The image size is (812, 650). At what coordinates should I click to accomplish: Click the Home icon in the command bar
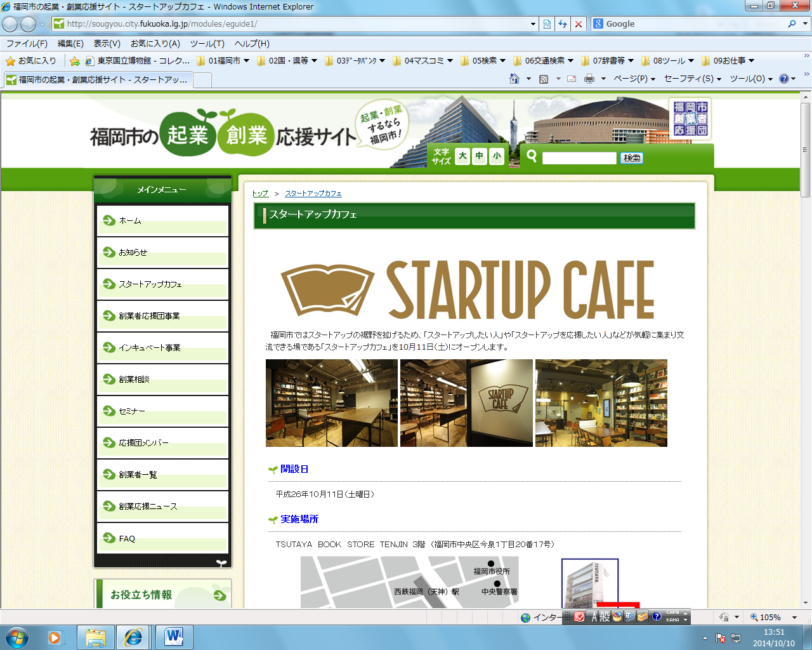[514, 79]
